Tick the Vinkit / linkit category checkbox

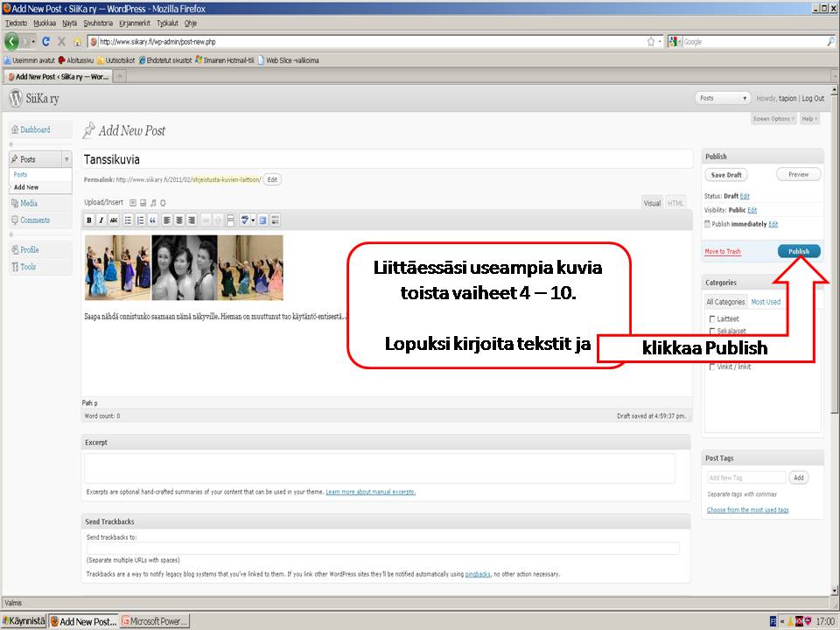711,367
